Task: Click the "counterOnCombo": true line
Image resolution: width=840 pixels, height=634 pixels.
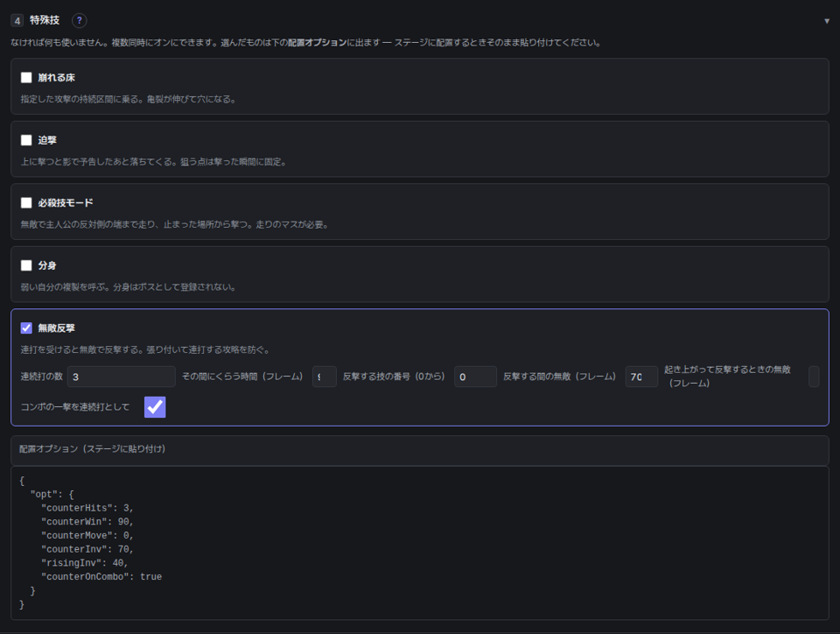Action: [x=101, y=577]
